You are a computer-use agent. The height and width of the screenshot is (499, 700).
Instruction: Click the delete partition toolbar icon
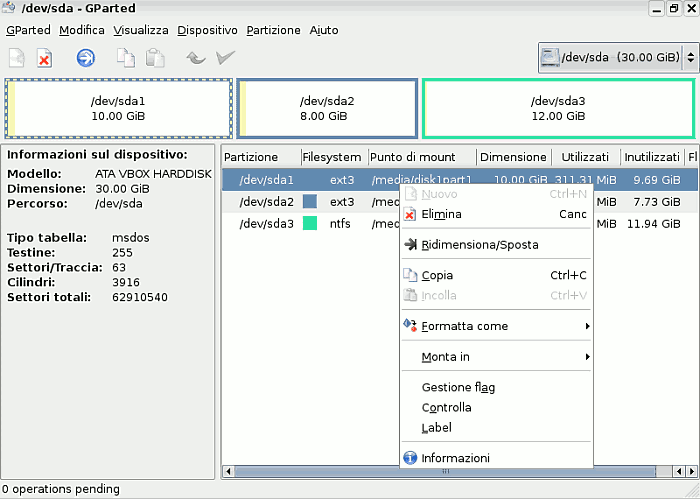(x=45, y=58)
